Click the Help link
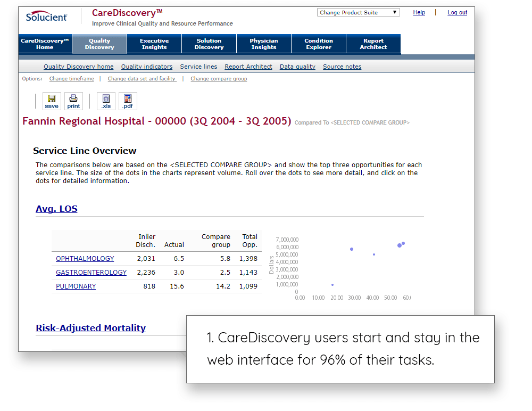 pyautogui.click(x=419, y=13)
